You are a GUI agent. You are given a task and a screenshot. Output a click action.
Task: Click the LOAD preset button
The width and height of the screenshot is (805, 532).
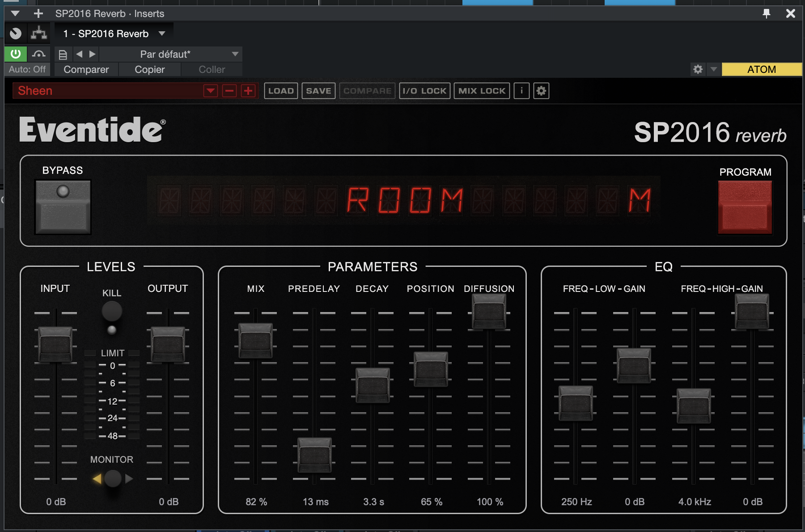click(x=281, y=91)
